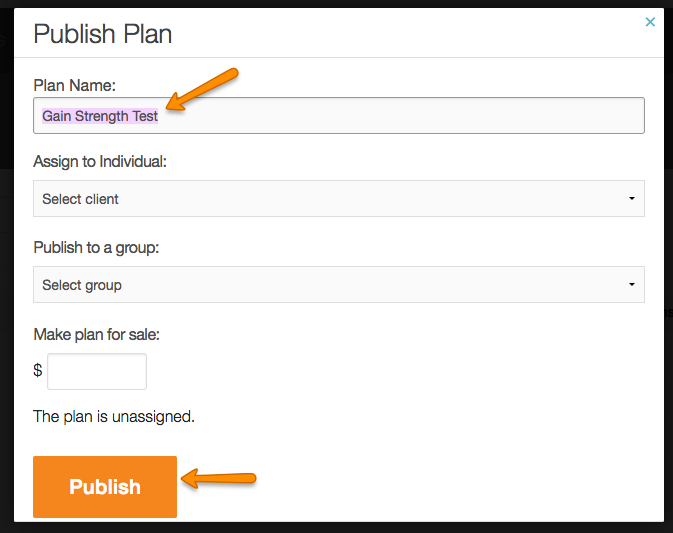Click the arrow on the Select group dropdown
The height and width of the screenshot is (533, 673).
coord(632,284)
